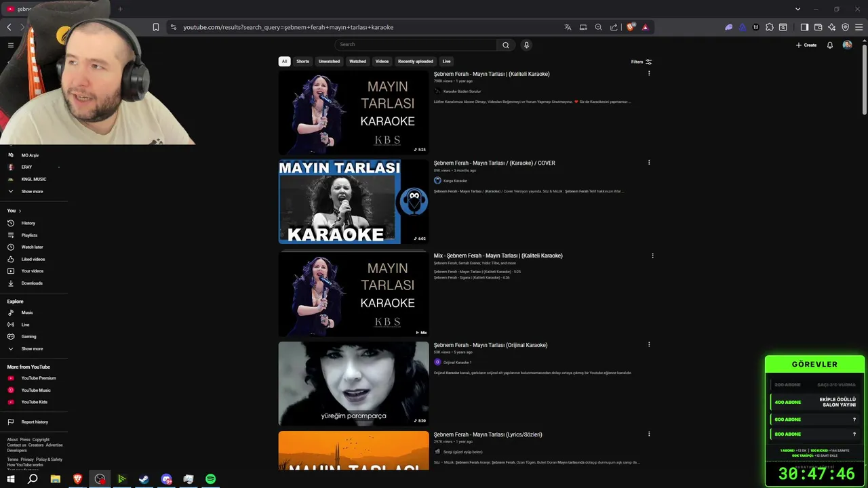Open YouTube Kids in sidebar
The height and width of the screenshot is (488, 868).
click(34, 402)
